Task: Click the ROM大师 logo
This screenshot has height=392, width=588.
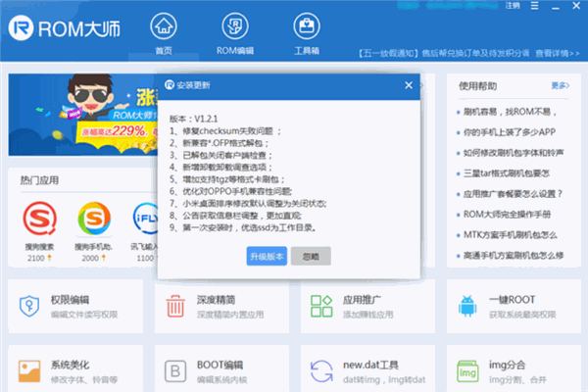Action: [65, 28]
